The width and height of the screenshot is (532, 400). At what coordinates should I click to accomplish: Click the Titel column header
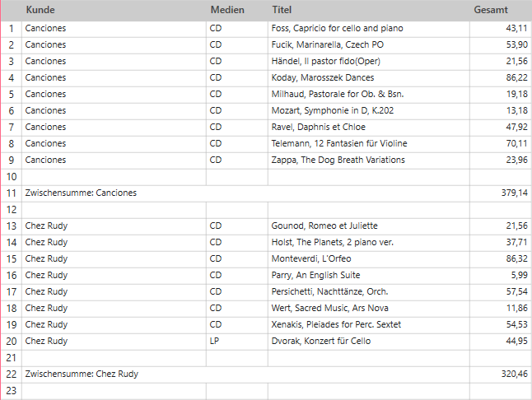coord(282,10)
